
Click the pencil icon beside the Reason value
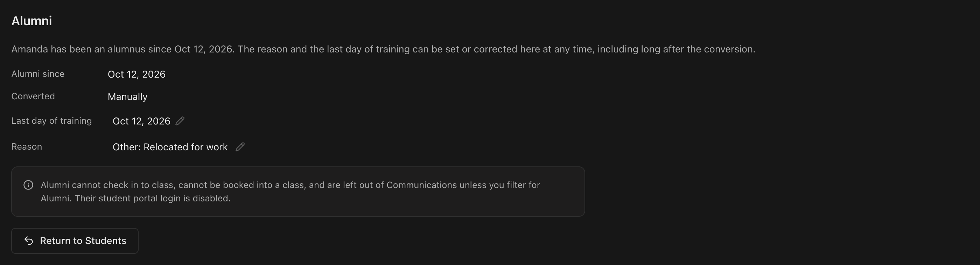[x=240, y=147]
